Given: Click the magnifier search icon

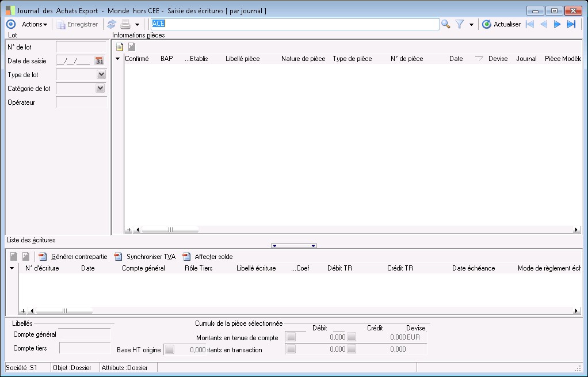Looking at the screenshot, I should coord(445,24).
